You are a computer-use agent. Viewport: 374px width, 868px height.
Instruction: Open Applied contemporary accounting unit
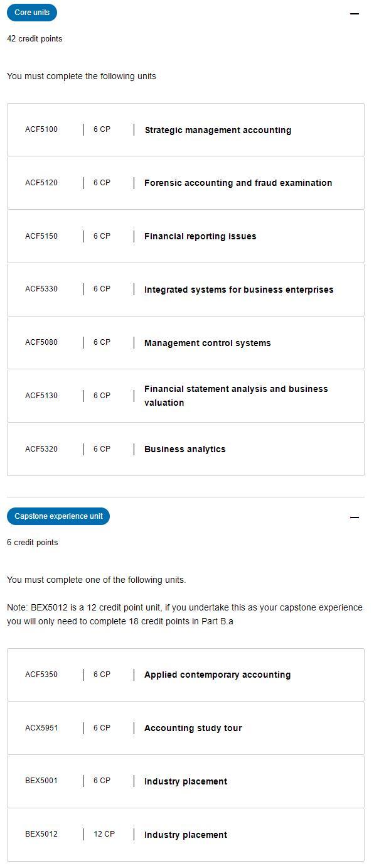[x=186, y=675]
